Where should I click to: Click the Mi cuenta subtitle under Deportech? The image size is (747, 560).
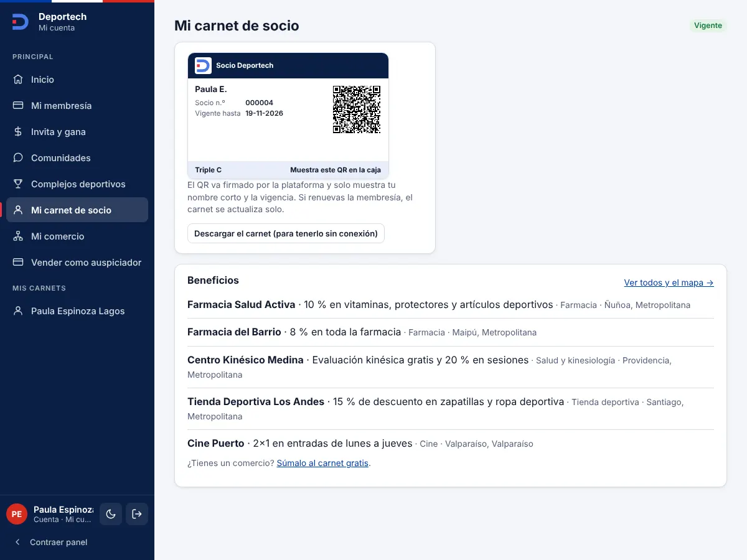(57, 28)
